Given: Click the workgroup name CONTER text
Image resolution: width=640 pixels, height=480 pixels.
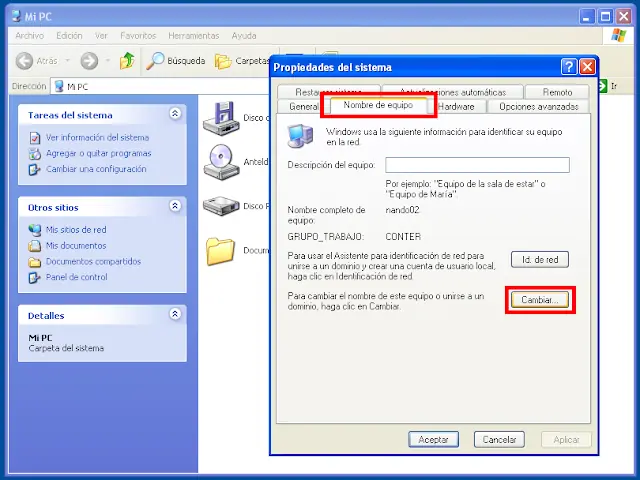Looking at the screenshot, I should point(403,237).
